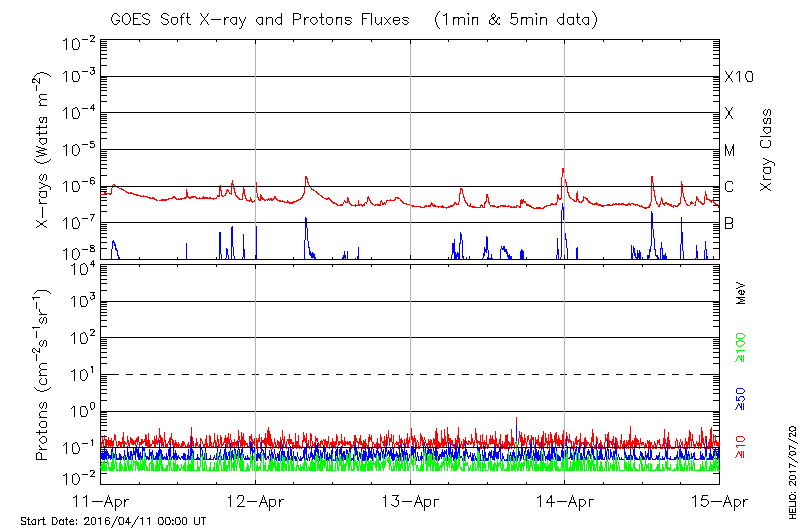This screenshot has width=800, height=530.
Task: Select the M class label on right axis
Action: pos(730,151)
